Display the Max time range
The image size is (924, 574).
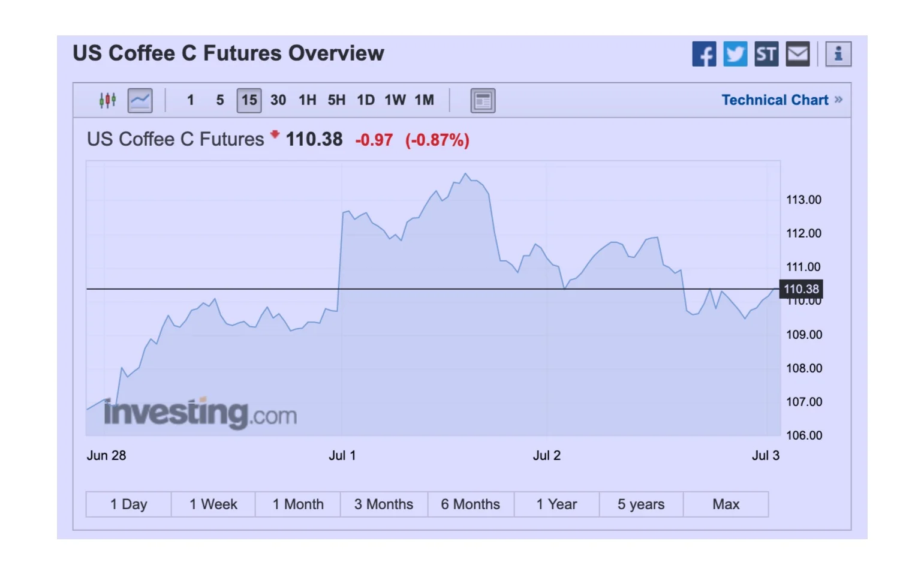(x=726, y=504)
